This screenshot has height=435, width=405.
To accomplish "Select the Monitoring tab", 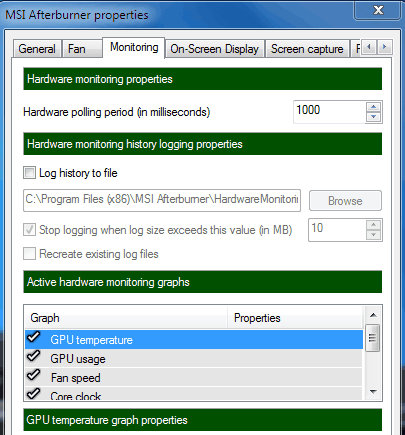I will (134, 47).
